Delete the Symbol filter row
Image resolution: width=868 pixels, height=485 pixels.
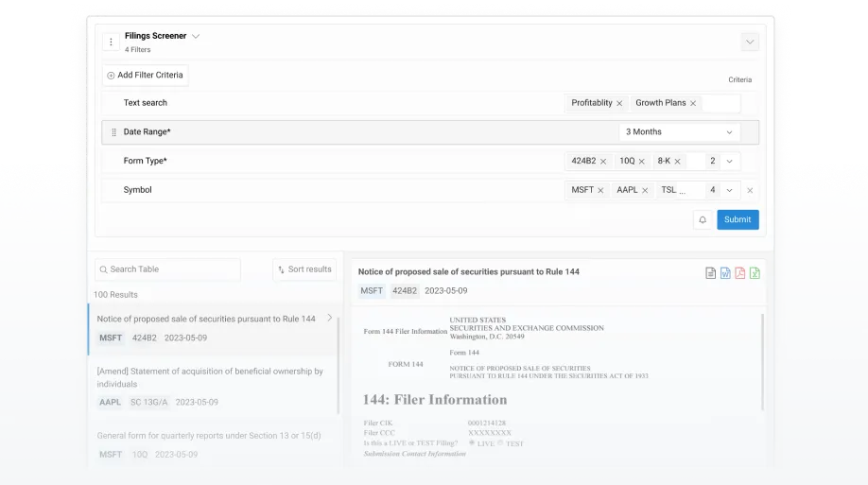(x=750, y=190)
